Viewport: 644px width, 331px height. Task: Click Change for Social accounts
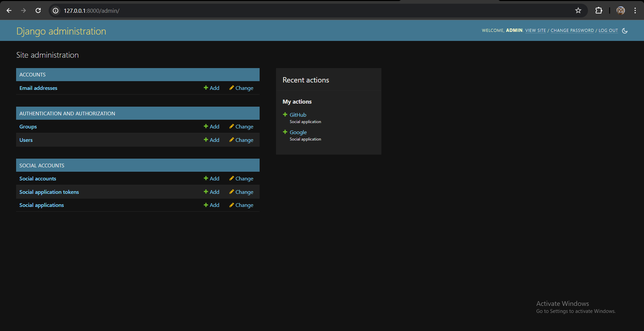pos(241,178)
